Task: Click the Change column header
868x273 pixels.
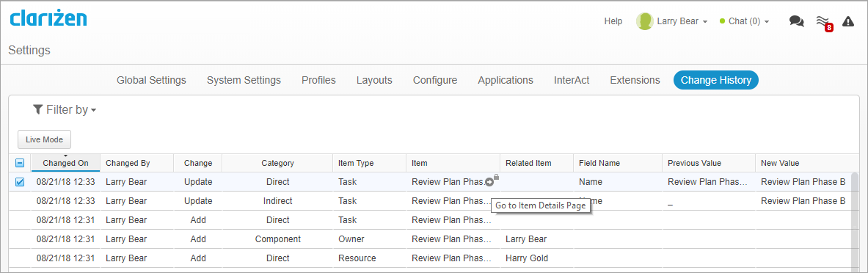Action: [x=197, y=163]
